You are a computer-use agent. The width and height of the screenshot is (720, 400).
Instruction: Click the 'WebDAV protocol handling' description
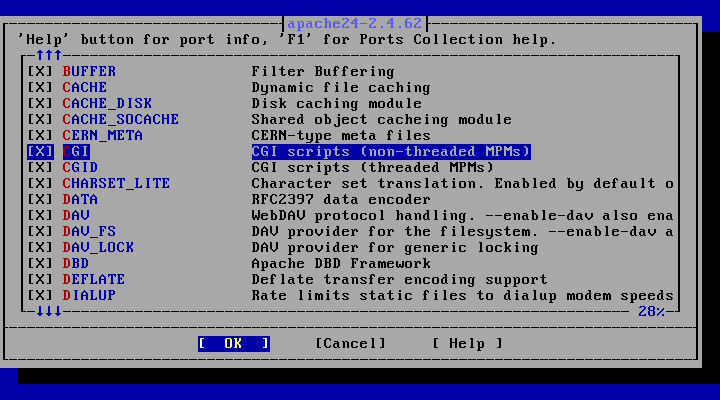click(x=462, y=215)
